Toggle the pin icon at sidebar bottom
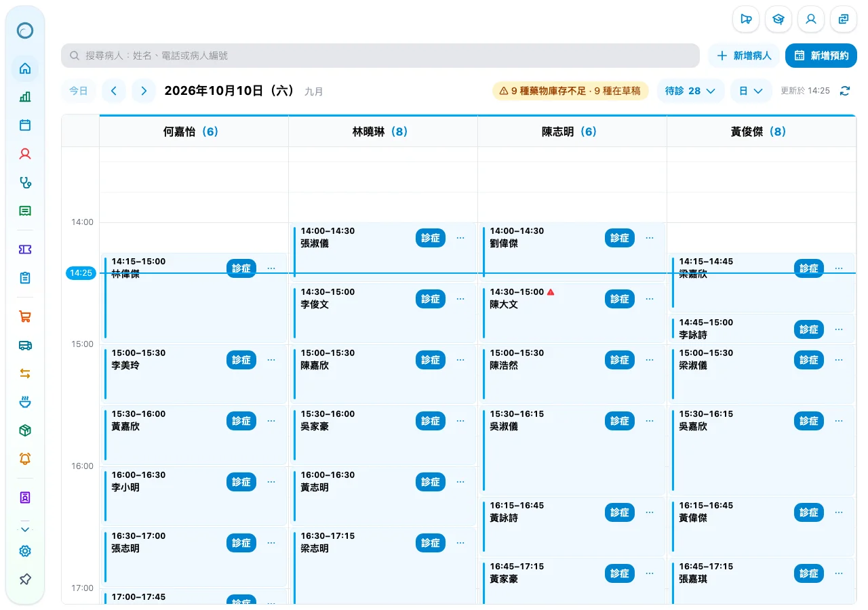Viewport: 868px width, 610px height. pyautogui.click(x=25, y=579)
